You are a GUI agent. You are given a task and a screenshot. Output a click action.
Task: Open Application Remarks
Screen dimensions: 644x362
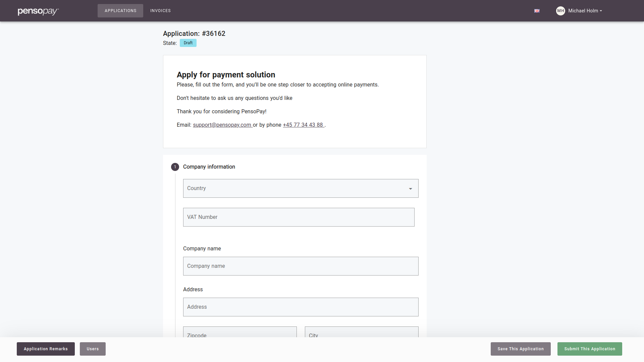pos(46,349)
